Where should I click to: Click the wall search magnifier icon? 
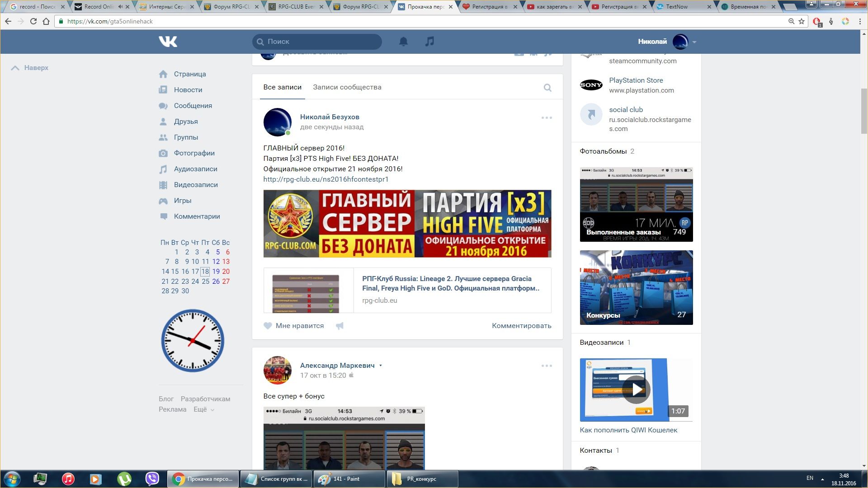click(547, 88)
